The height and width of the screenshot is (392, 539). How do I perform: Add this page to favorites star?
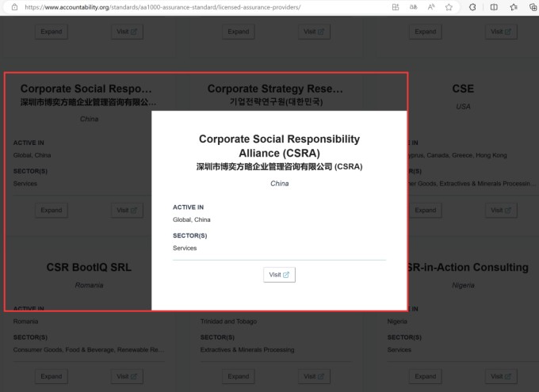(x=449, y=7)
